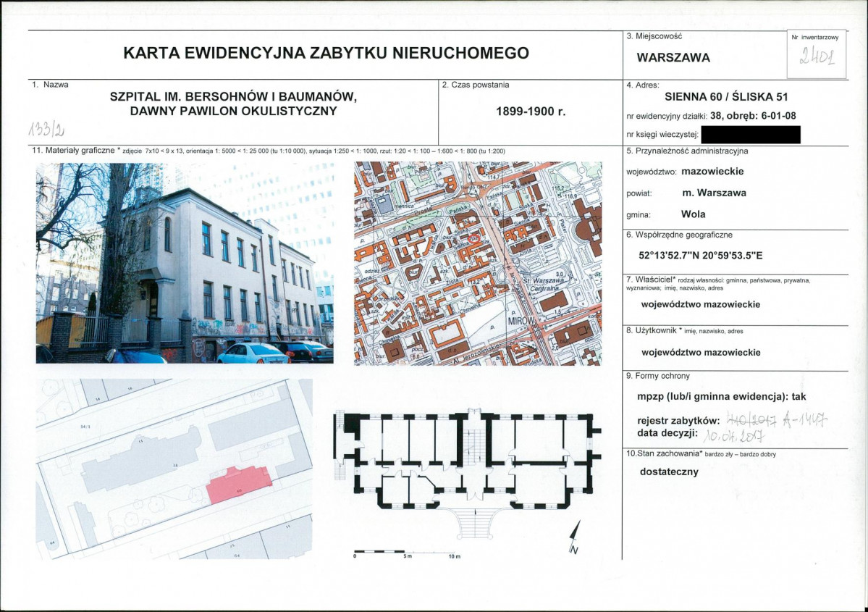
Task: Click the date '1899-1900 r.'
Action: pos(531,112)
